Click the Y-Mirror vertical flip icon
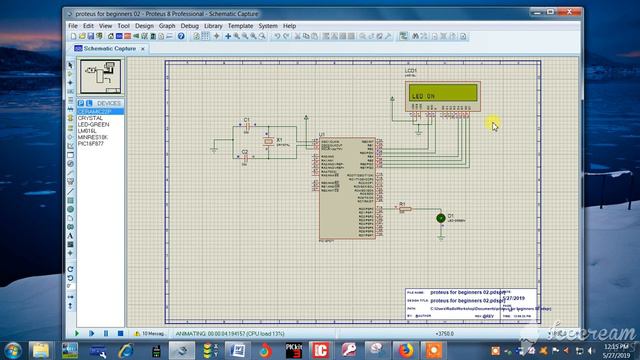640x360 pixels. pyautogui.click(x=70, y=306)
